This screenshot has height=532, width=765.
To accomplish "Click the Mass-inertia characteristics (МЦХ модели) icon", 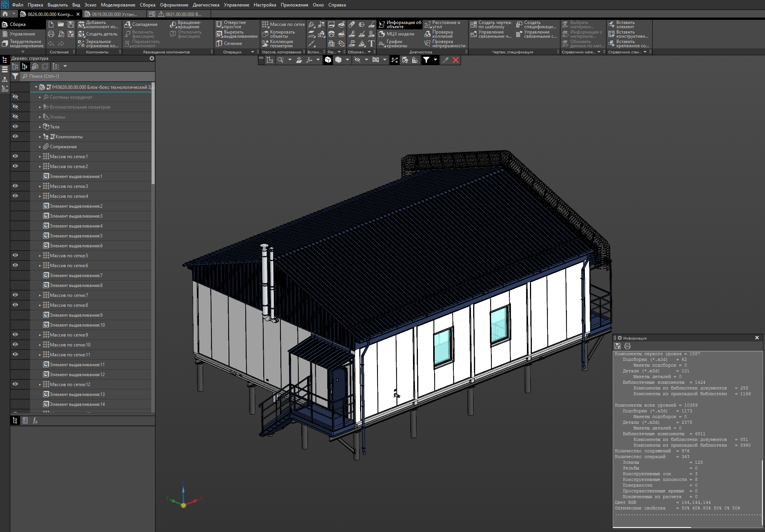I will (382, 34).
